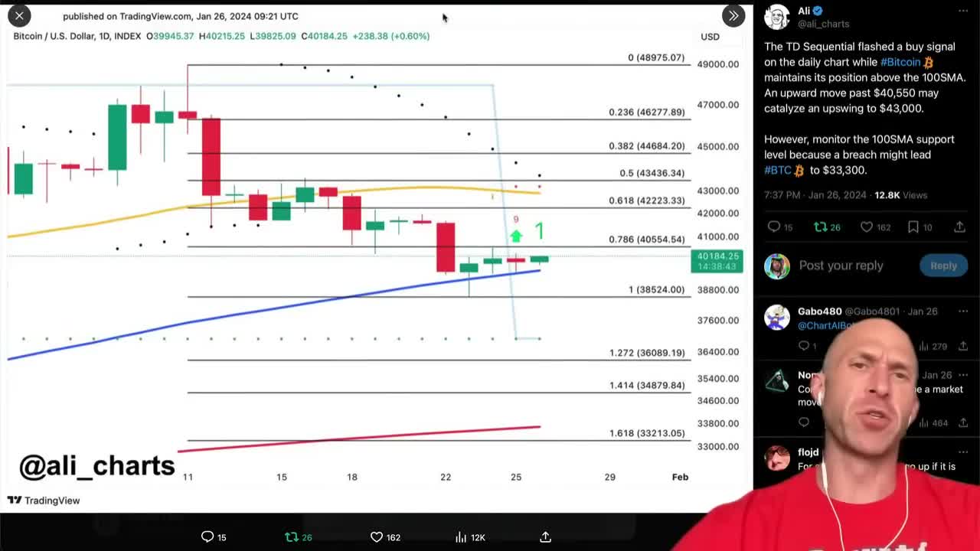Click the share icon on Ali's post
Screen dimensions: 980x551
tap(959, 227)
